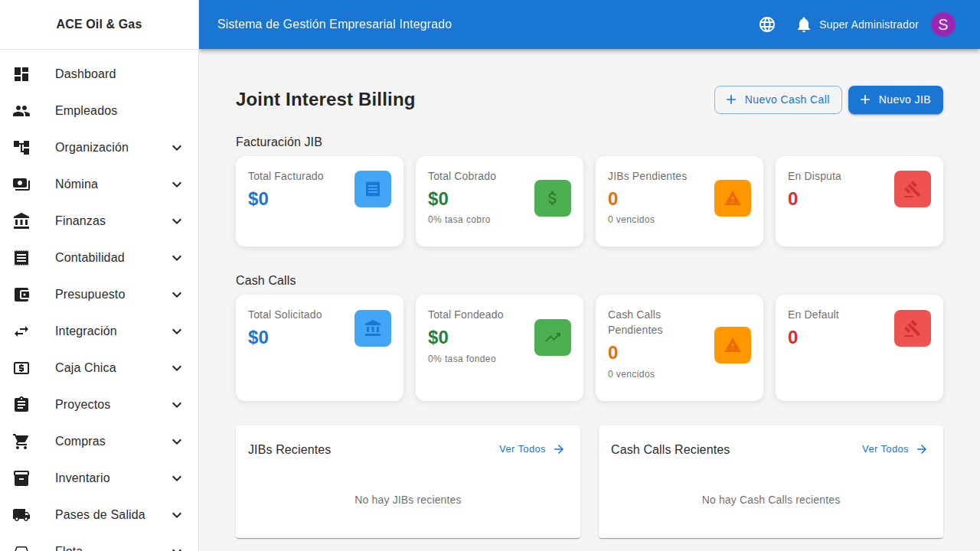Expand the Organización menu

coord(176,147)
